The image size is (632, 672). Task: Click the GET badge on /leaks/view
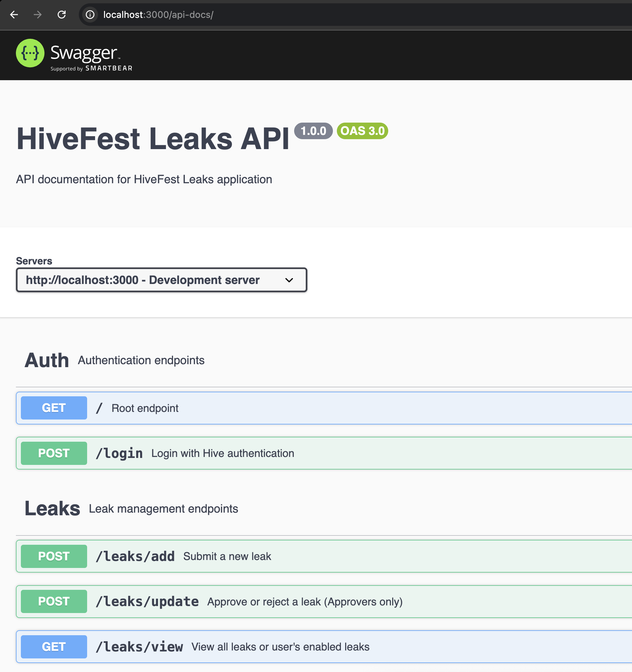click(x=53, y=646)
